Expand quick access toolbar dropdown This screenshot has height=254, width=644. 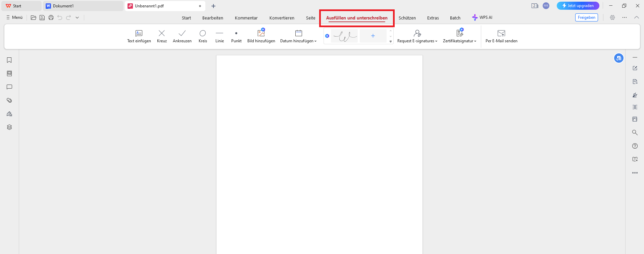[77, 17]
